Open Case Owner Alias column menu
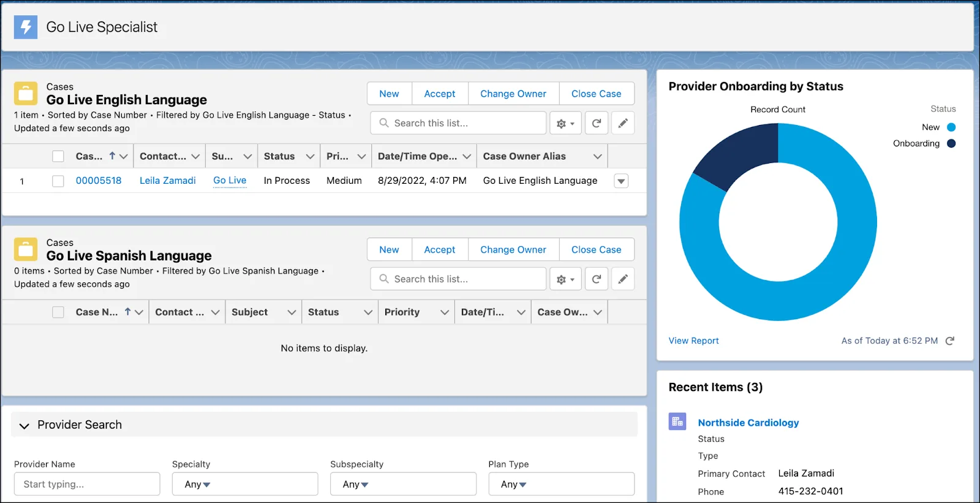 pyautogui.click(x=597, y=156)
